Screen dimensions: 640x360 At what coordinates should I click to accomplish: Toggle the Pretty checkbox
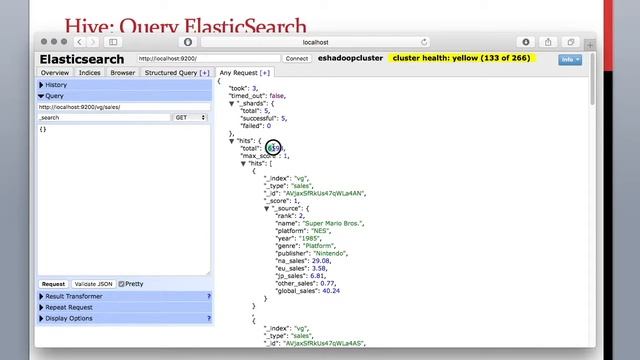pos(121,284)
